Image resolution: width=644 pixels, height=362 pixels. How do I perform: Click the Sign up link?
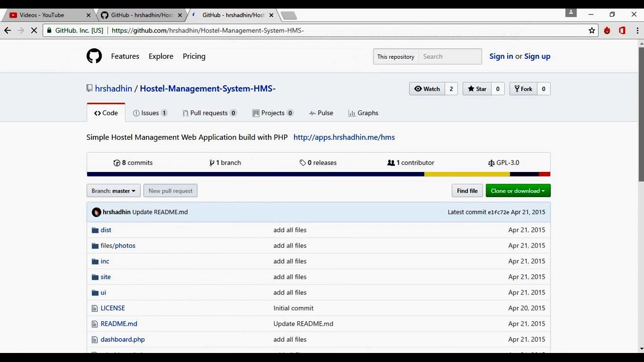coord(537,56)
